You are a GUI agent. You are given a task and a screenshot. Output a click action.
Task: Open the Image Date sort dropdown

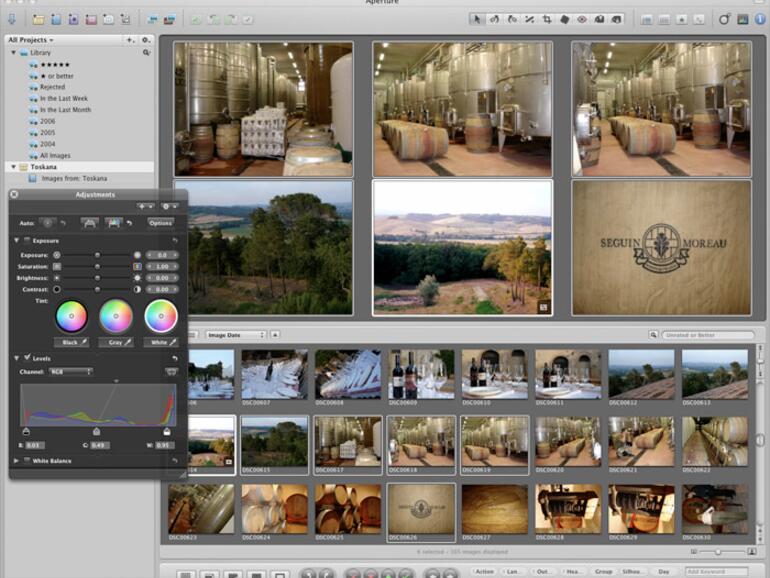(235, 335)
